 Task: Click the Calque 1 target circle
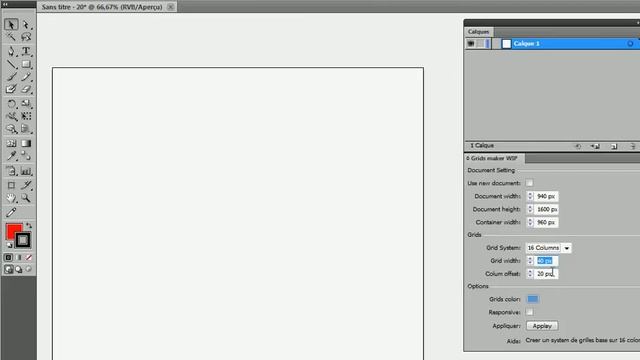630,44
